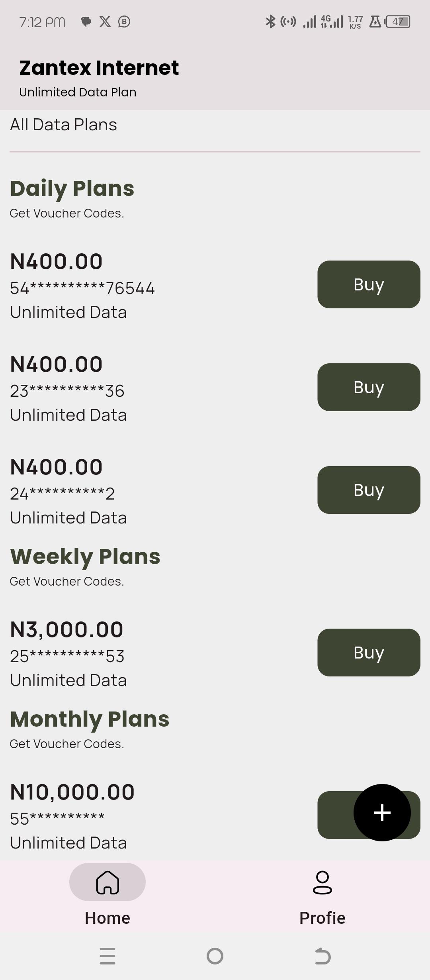The width and height of the screenshot is (430, 980).
Task: Tap the Zantex Internet title
Action: (x=99, y=68)
